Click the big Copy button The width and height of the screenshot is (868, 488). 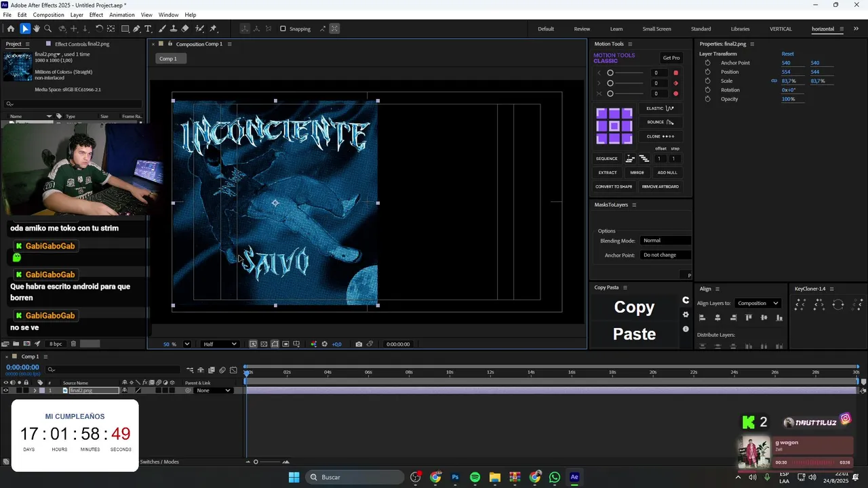tap(634, 307)
